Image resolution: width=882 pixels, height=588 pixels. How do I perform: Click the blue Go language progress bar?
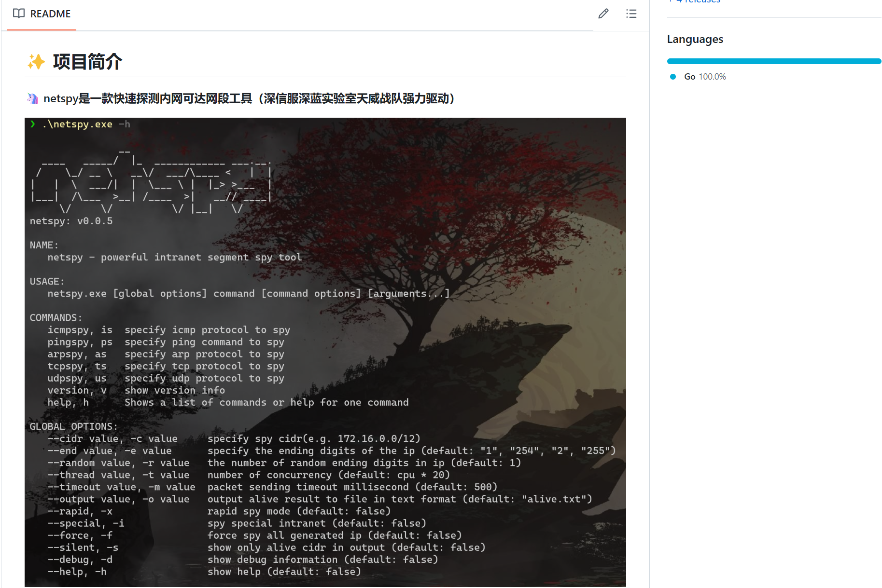(774, 61)
